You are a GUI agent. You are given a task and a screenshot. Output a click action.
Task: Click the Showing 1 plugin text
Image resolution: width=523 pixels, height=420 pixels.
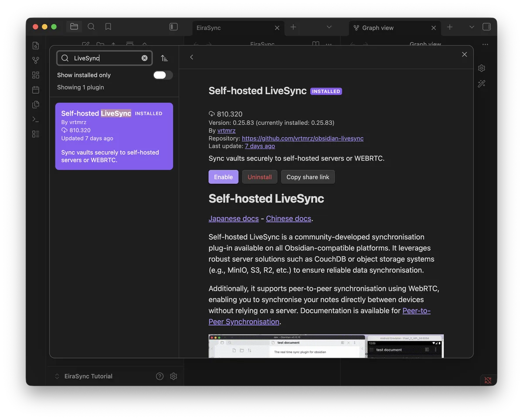(x=81, y=87)
